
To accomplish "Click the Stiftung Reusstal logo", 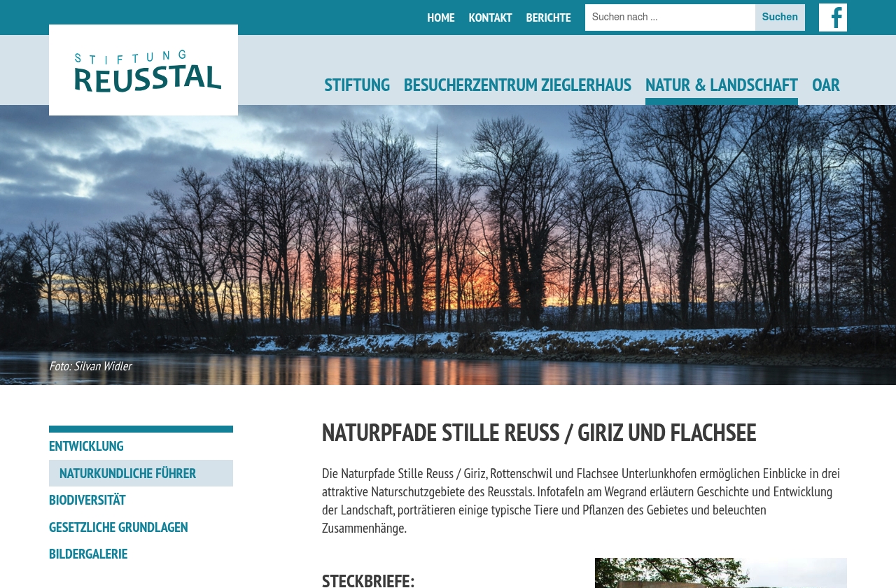I will [143, 70].
